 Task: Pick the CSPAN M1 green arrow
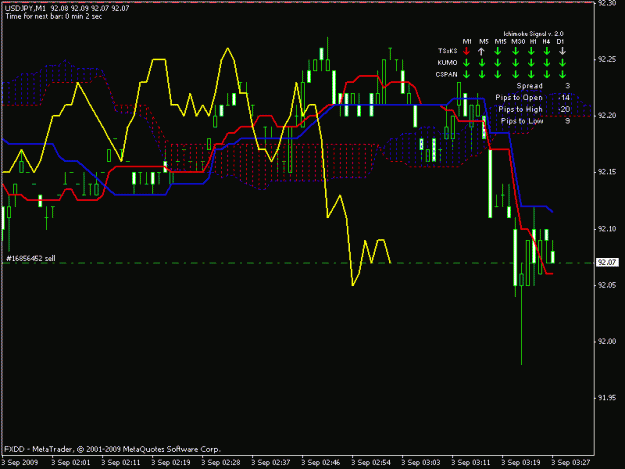[466, 75]
